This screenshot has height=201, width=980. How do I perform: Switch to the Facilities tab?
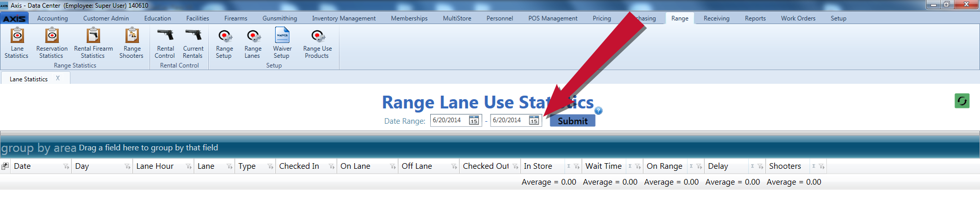(198, 18)
